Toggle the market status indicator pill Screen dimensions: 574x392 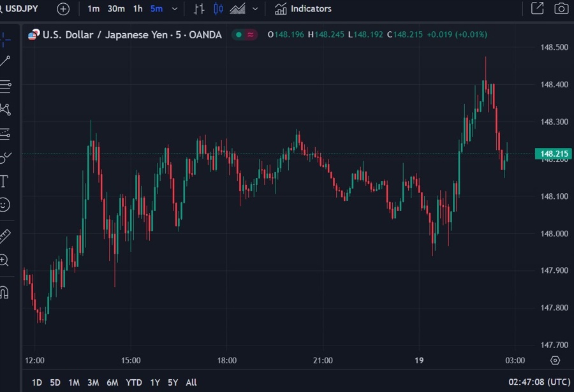coord(244,35)
